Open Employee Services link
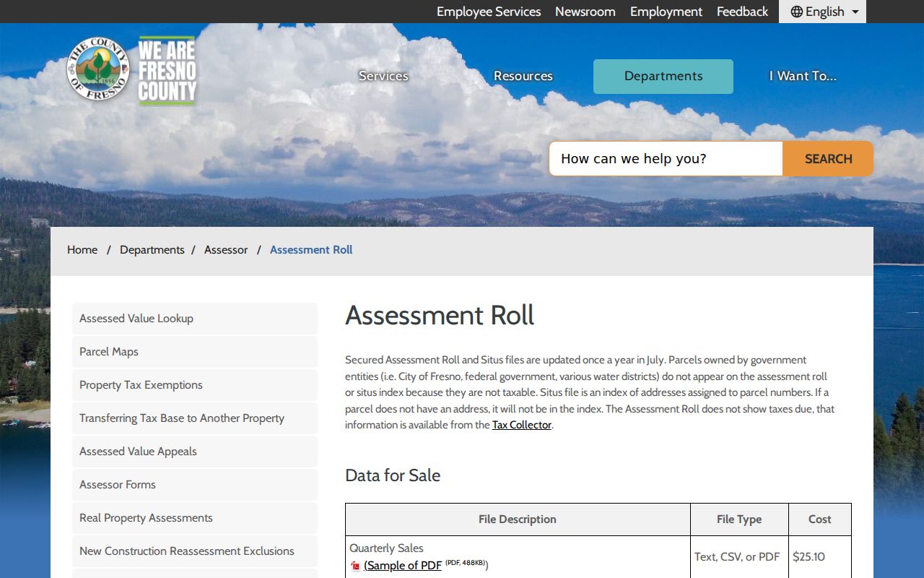This screenshot has width=924, height=578. coord(489,12)
